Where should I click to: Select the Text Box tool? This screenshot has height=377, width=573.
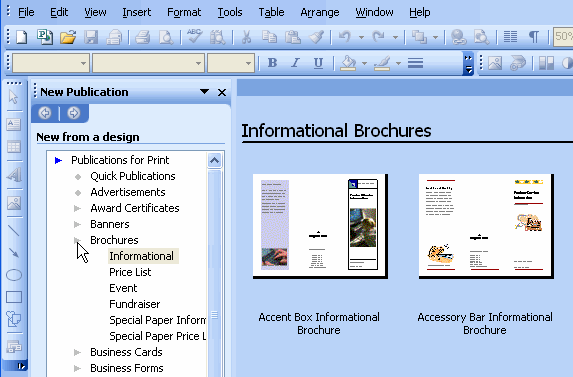click(14, 124)
